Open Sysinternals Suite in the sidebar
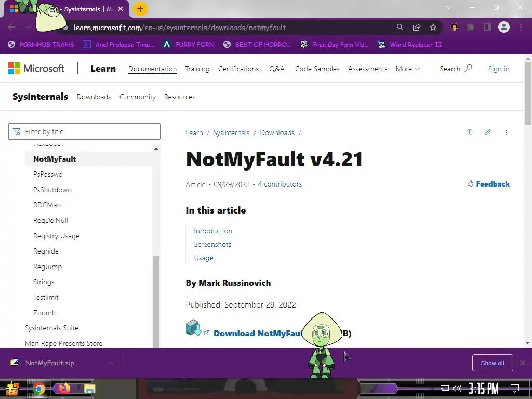532x399 pixels. [51, 328]
